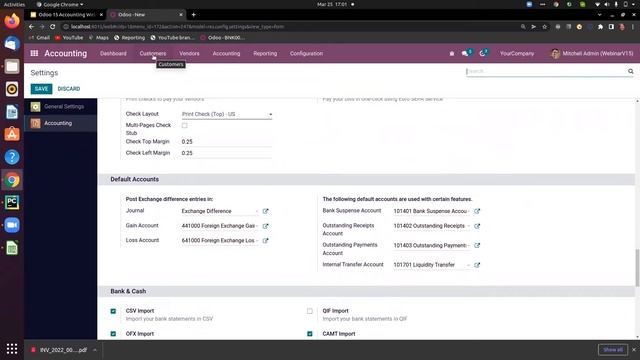
Task: Click the settings page vertical scrollbar
Action: (637, 267)
